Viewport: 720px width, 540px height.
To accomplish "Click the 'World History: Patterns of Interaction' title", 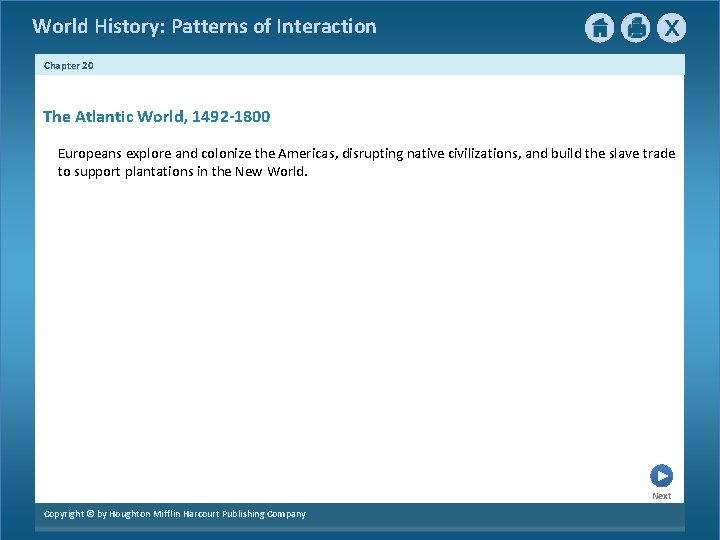I will tap(204, 26).
